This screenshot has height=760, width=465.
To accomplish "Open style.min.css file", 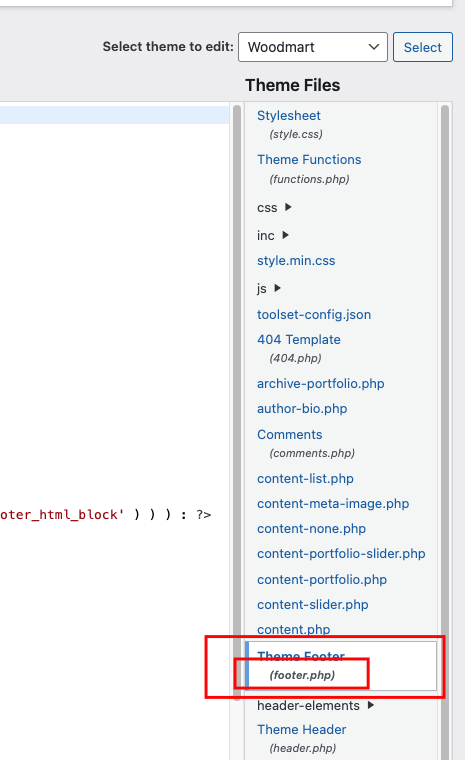I will pos(296,261).
